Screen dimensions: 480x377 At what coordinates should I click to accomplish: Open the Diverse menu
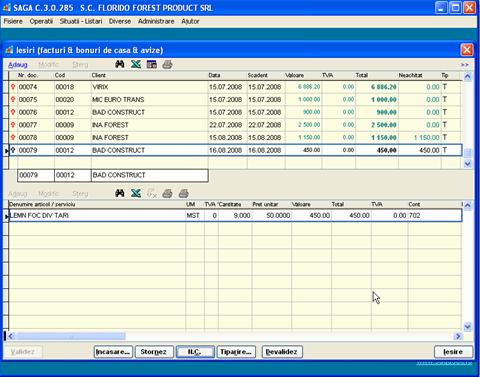(x=120, y=21)
